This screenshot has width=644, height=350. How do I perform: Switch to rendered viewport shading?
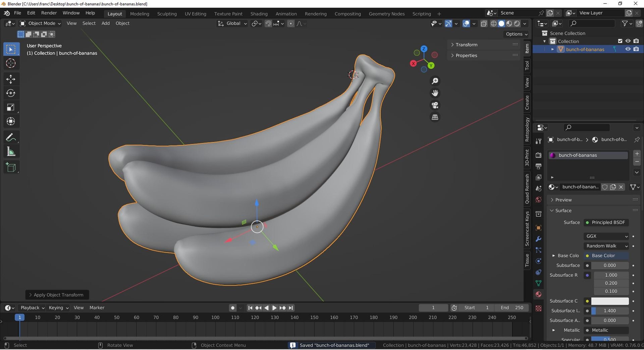click(517, 24)
